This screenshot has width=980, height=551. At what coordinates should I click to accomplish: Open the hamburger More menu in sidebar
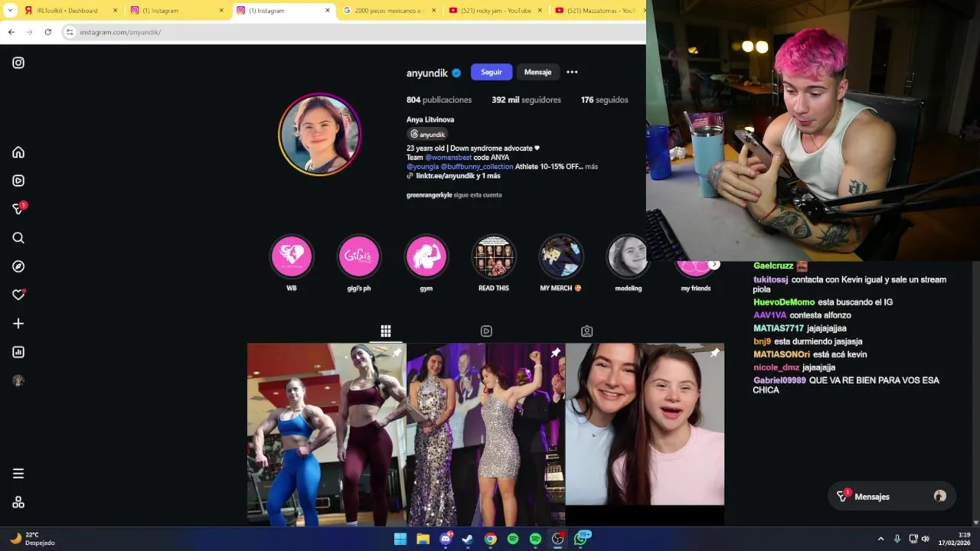point(18,474)
